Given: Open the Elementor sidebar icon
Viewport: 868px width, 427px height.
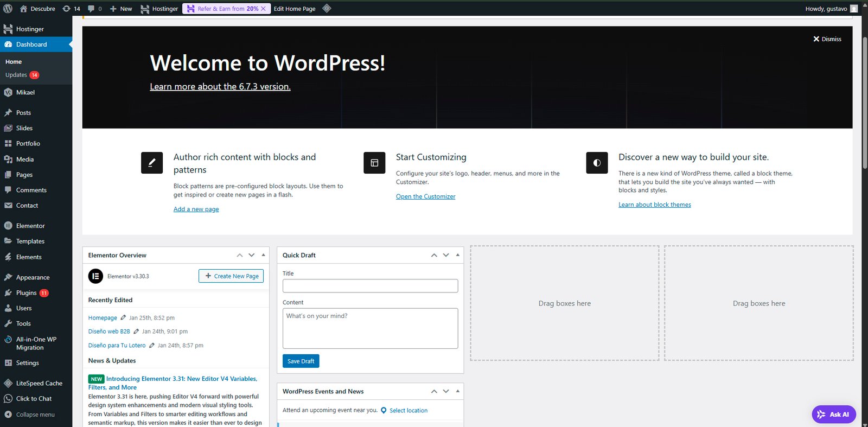Looking at the screenshot, I should click(8, 226).
